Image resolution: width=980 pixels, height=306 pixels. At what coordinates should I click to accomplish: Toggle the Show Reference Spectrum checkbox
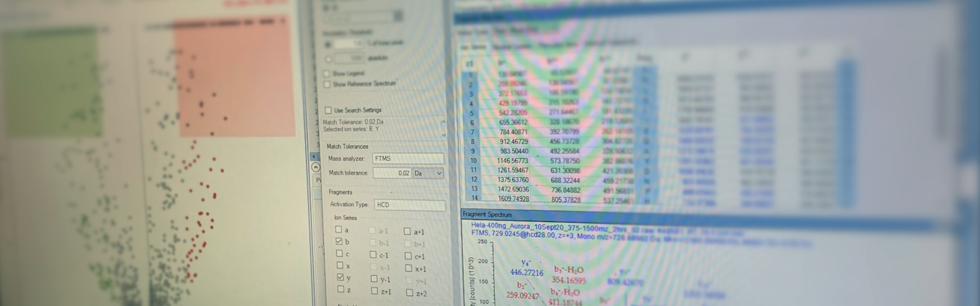[327, 84]
